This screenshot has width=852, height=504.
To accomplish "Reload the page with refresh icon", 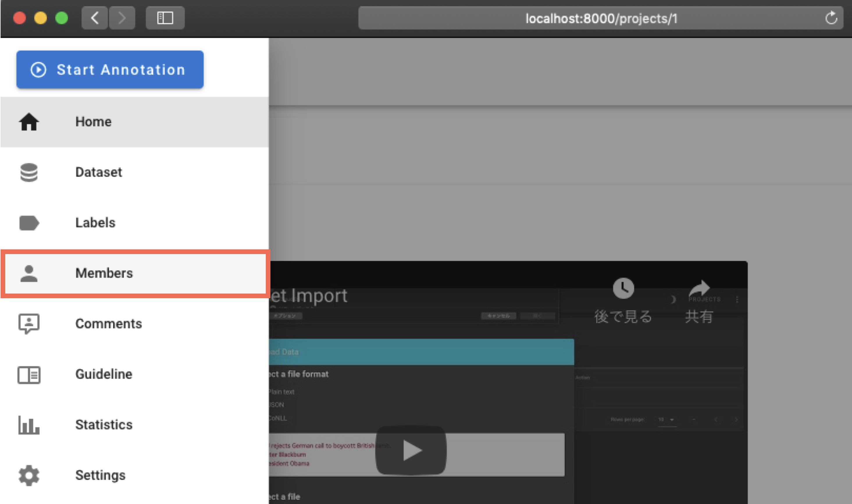I will [831, 18].
